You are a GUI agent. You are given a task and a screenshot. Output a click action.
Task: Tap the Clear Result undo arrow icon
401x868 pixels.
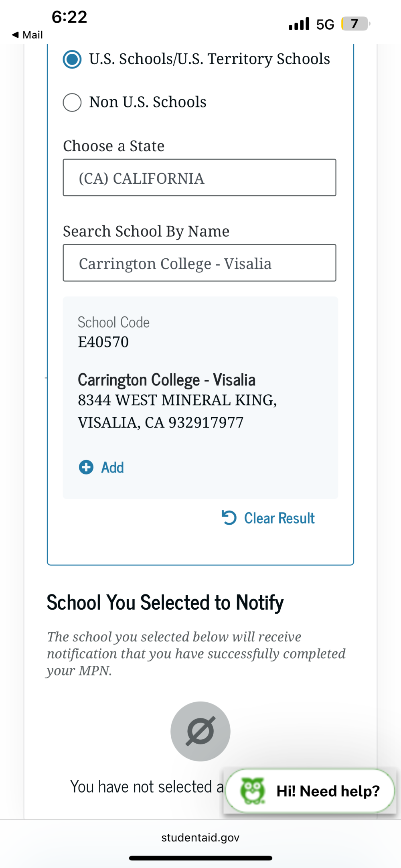tap(229, 517)
